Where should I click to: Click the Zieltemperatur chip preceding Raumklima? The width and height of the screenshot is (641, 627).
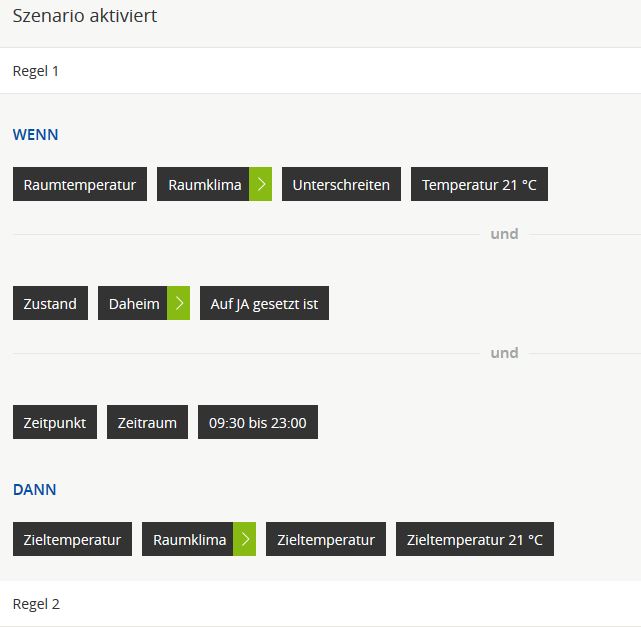[72, 539]
